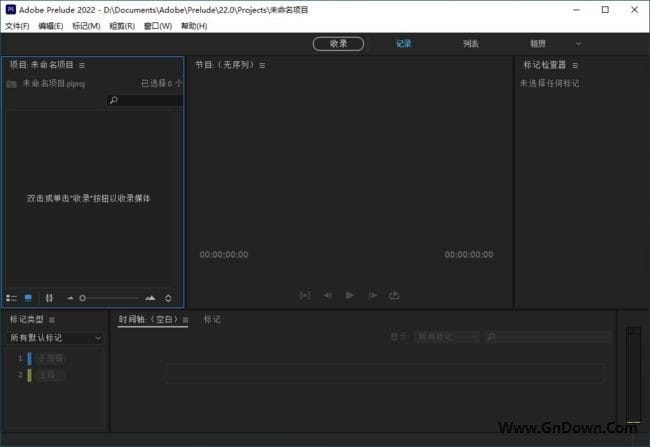Open the 帮助(H) menu
650x447 pixels.
(x=194, y=26)
